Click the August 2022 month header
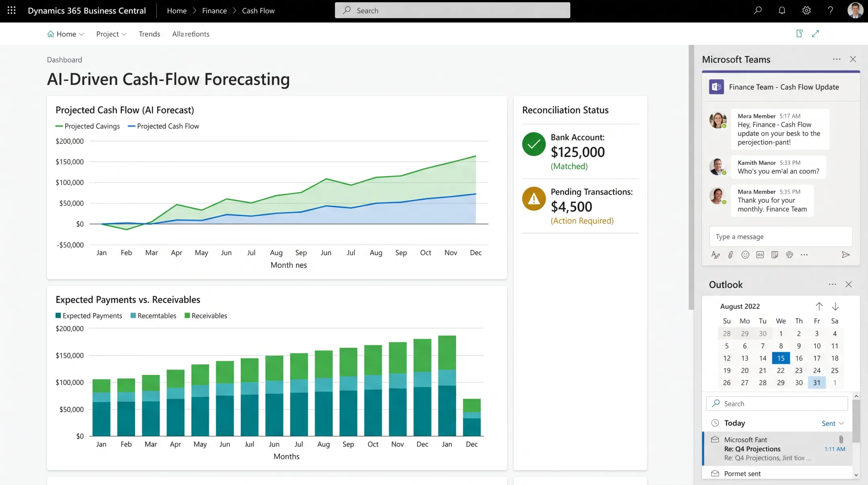The width and height of the screenshot is (868, 485). coord(740,306)
